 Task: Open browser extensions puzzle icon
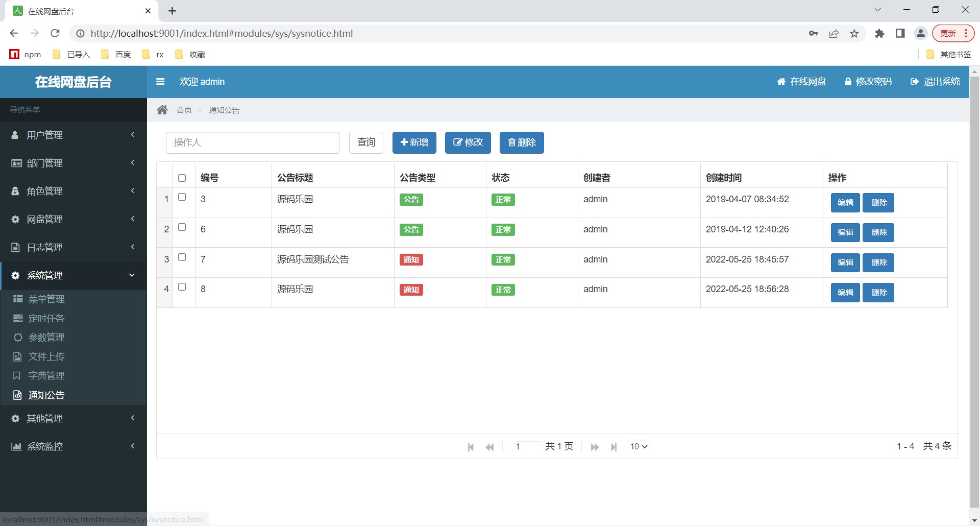tap(879, 34)
